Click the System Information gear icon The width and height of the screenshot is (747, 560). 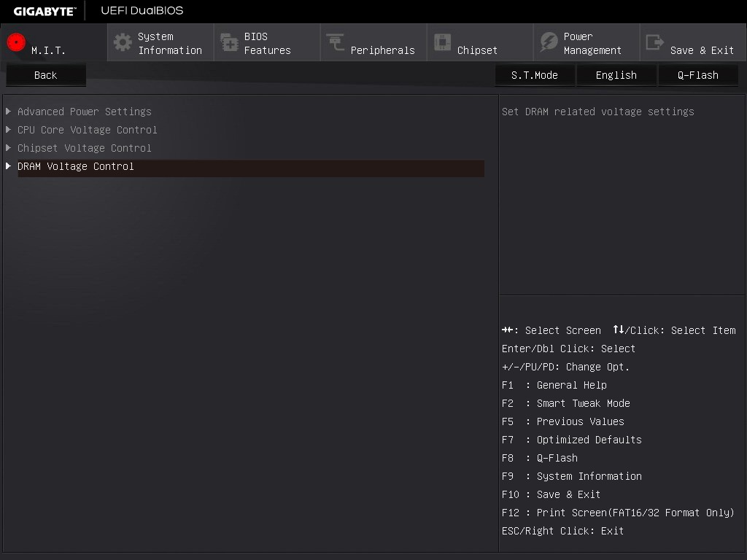[x=123, y=42]
